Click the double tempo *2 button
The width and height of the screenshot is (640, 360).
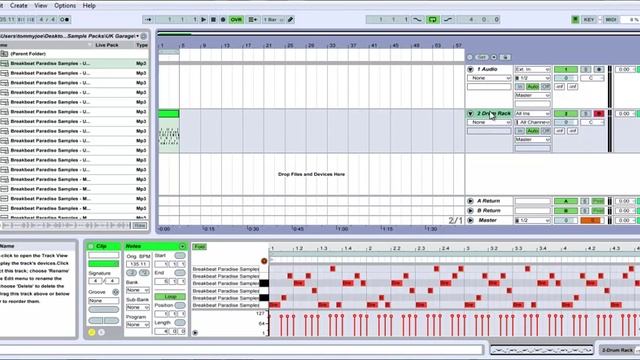(x=144, y=273)
